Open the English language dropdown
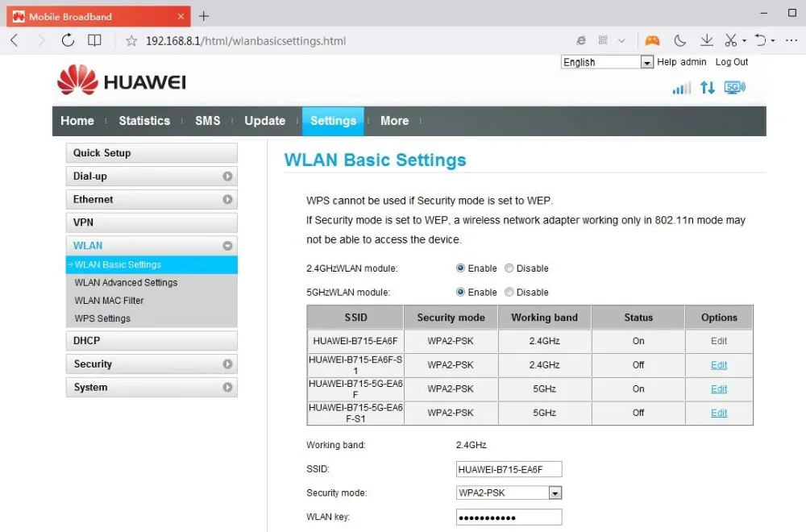The image size is (806, 532). [x=607, y=62]
